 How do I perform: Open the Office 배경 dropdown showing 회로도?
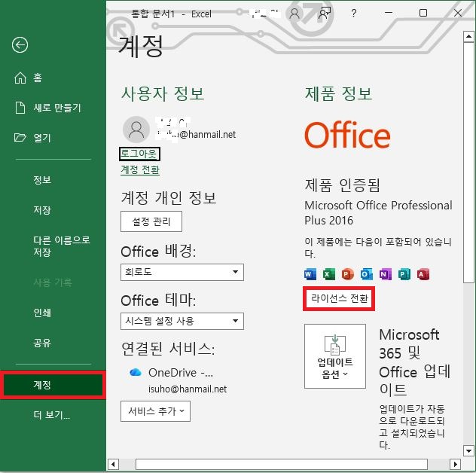tap(182, 272)
